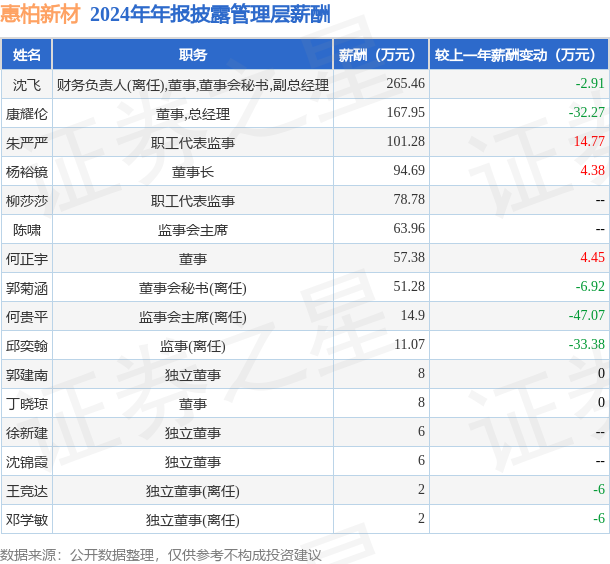This screenshot has width=610, height=564.
Task: Click 柳莎莎's position 职工代表监事
Action: click(x=193, y=201)
